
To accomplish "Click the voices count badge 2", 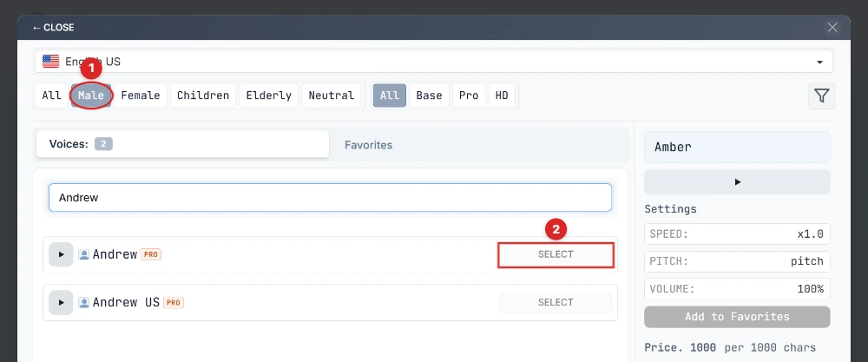I will coord(103,144).
